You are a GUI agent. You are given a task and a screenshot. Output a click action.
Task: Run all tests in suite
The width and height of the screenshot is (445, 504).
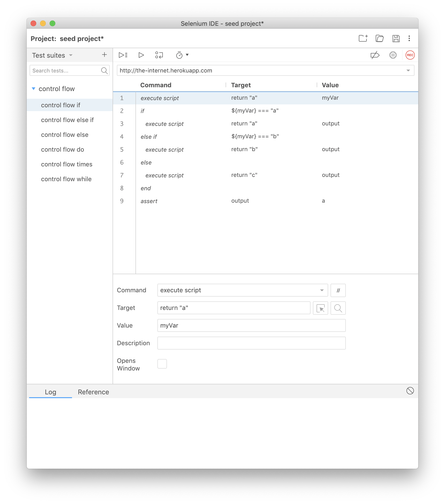[123, 55]
